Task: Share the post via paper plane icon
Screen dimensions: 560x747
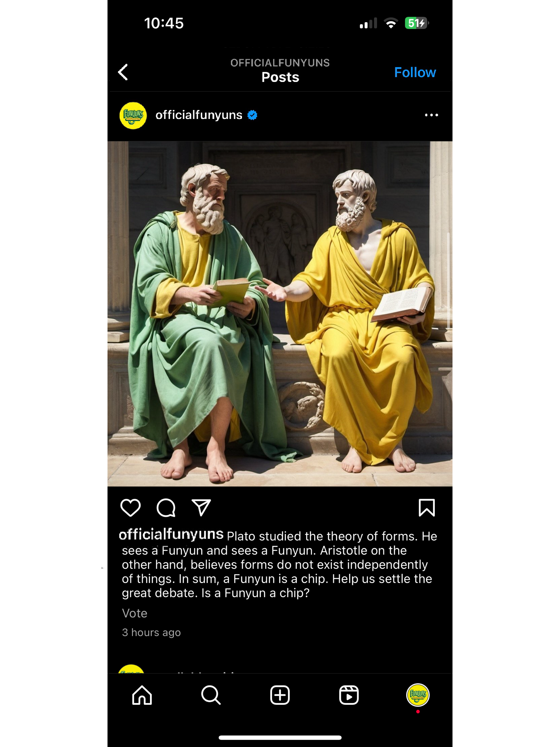Action: coord(201,508)
